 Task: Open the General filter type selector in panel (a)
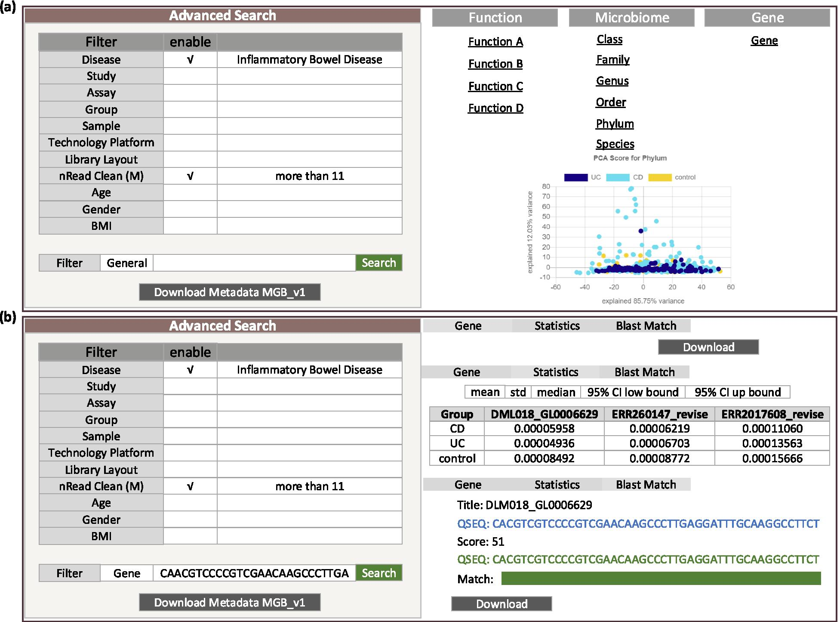(127, 263)
